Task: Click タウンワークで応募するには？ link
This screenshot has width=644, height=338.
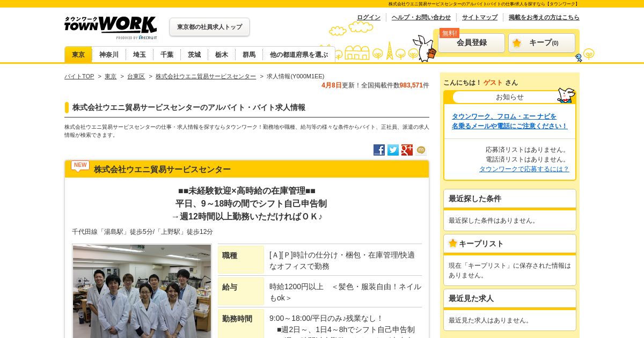Action: [x=524, y=168]
